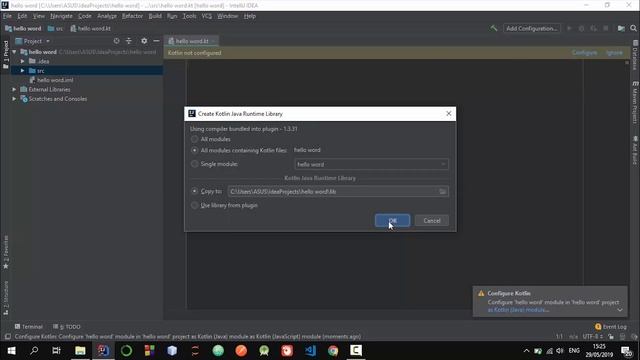The image size is (640, 360).
Task: Click the Debug bug icon in toolbar
Action: coord(581,28)
